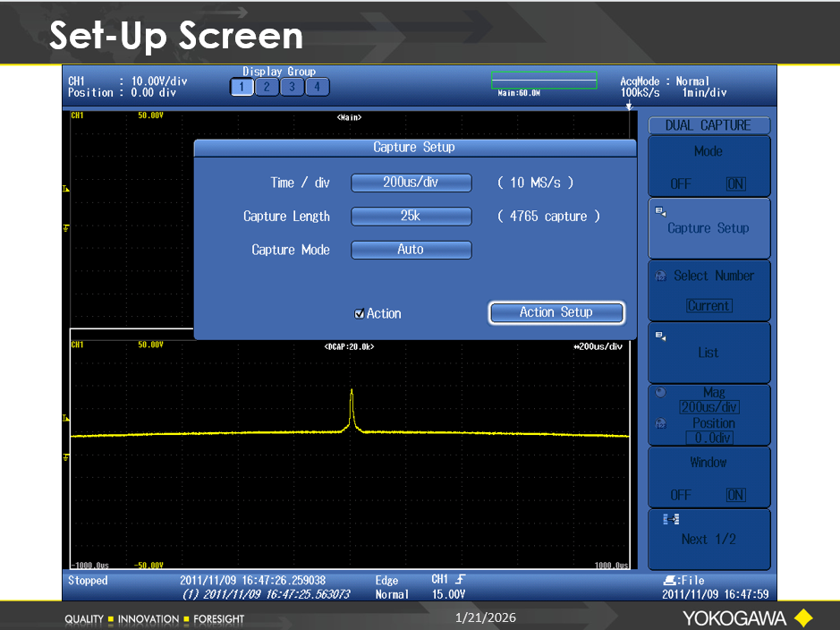Viewport: 840px width, 630px height.
Task: Change Capture Mode from Auto
Action: tap(411, 250)
